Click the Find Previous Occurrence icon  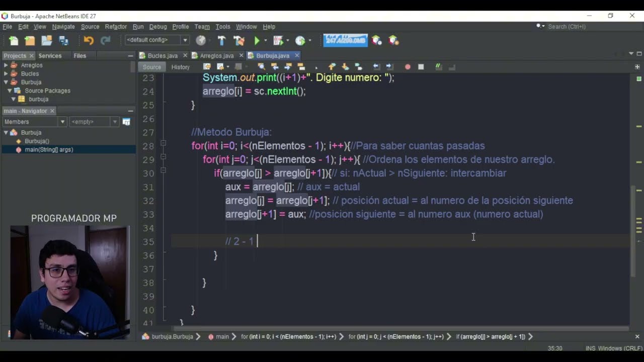[x=275, y=67]
